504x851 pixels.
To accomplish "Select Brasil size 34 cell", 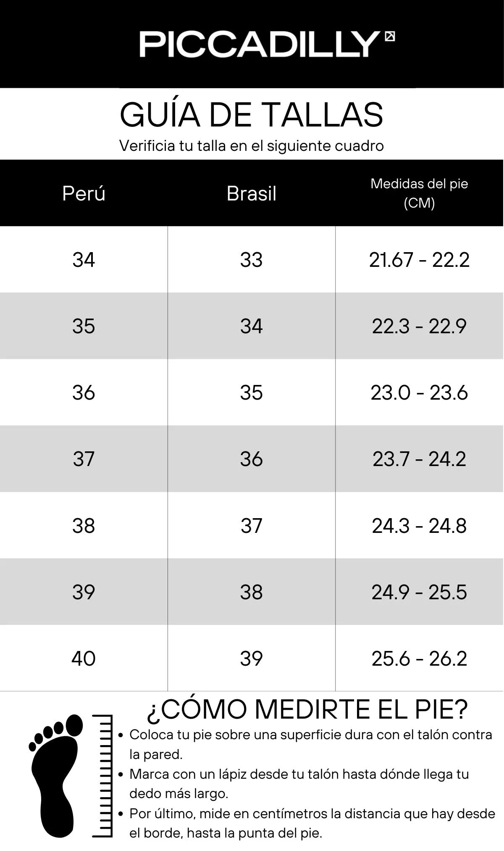I will (252, 326).
